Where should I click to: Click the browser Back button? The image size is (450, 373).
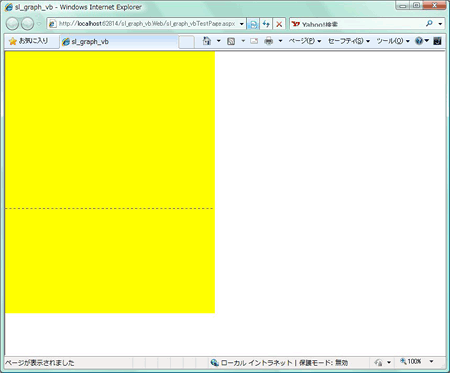click(12, 24)
